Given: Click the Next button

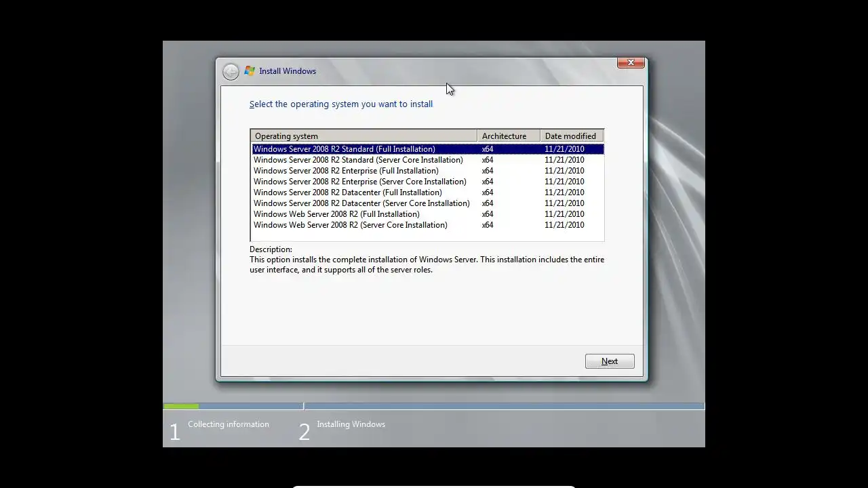Looking at the screenshot, I should click(x=610, y=361).
